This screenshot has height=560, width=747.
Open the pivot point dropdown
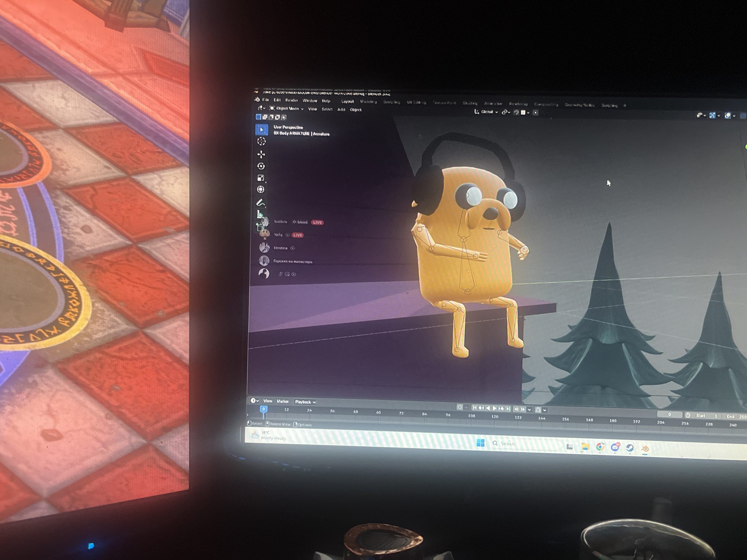pyautogui.click(x=506, y=112)
